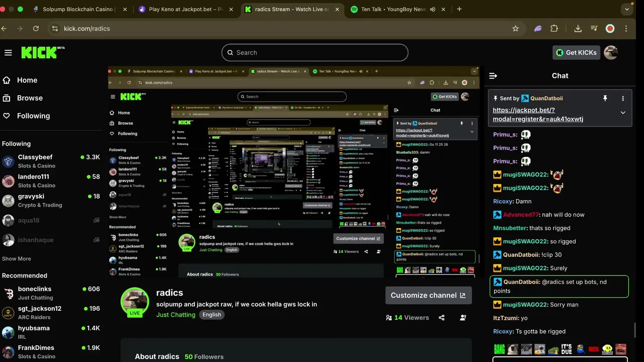644x362 pixels.
Task: Open pinned message options menu
Action: [x=623, y=99]
